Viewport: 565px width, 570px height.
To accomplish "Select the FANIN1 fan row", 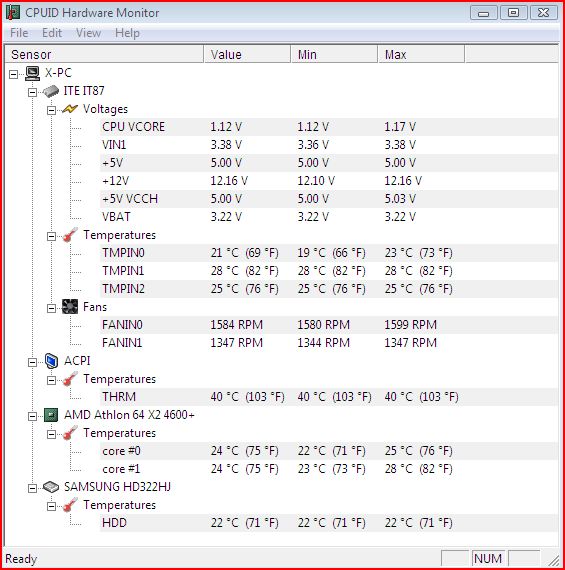I will click(x=329, y=343).
